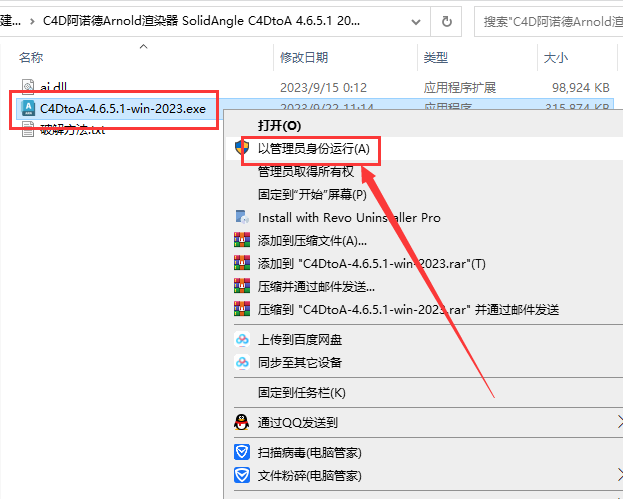Select 文件粉碎(电脑管家)
The height and width of the screenshot is (499, 623).
pyautogui.click(x=310, y=476)
